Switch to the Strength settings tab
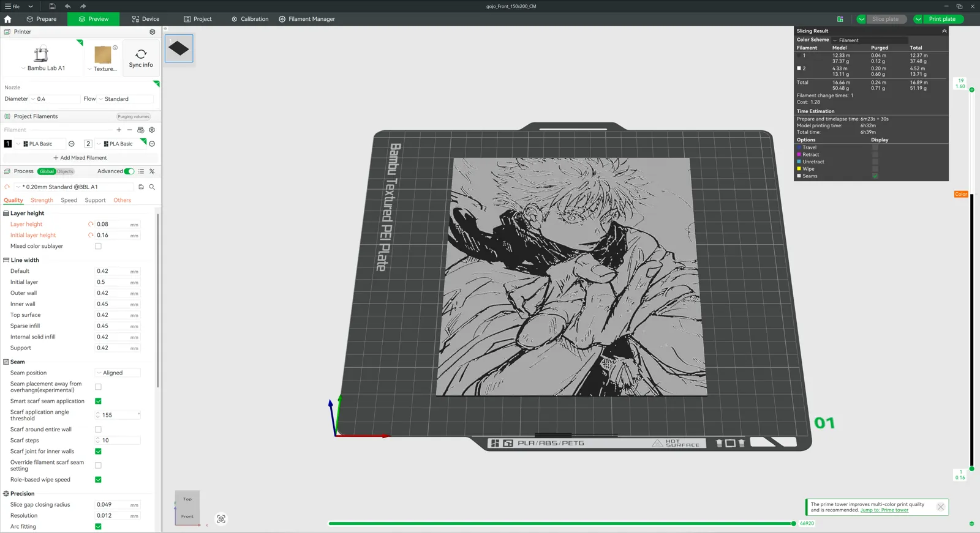 [x=42, y=200]
